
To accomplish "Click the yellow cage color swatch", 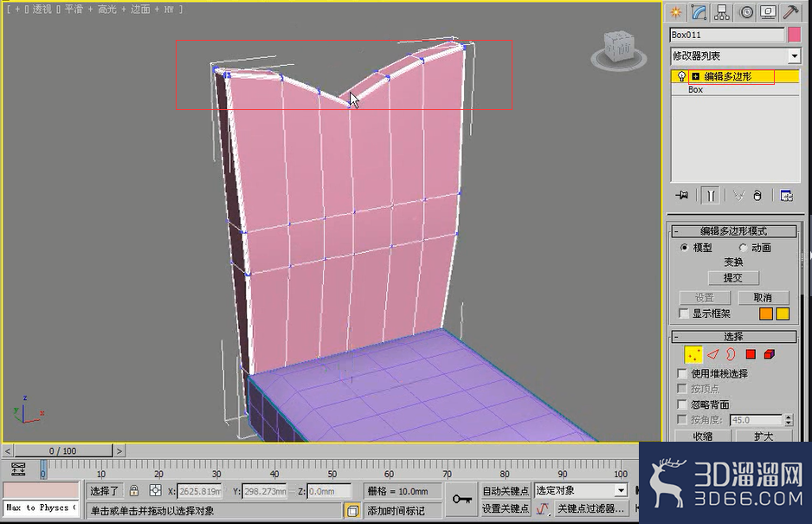I will point(783,314).
